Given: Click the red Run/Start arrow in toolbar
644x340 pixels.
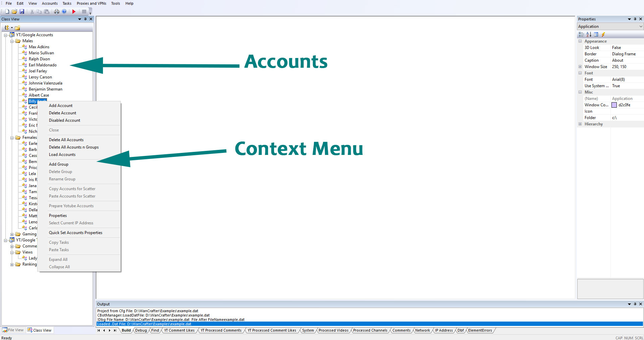Looking at the screenshot, I should (x=74, y=11).
